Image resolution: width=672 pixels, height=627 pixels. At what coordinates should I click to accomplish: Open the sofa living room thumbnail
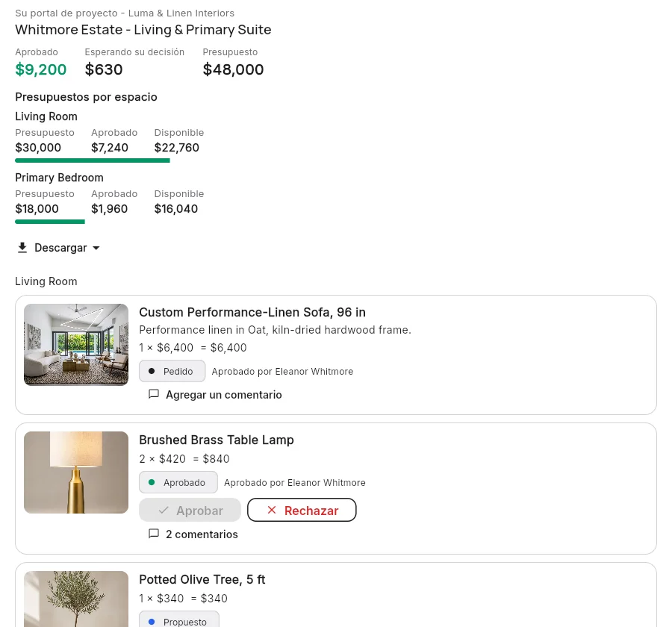pos(76,345)
